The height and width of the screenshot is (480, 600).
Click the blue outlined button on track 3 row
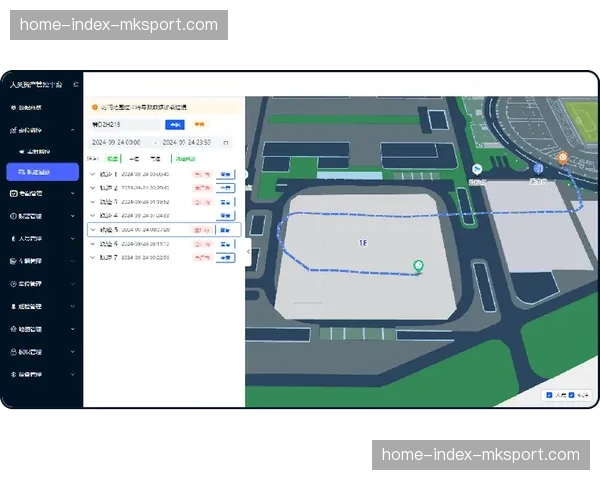tap(225, 201)
